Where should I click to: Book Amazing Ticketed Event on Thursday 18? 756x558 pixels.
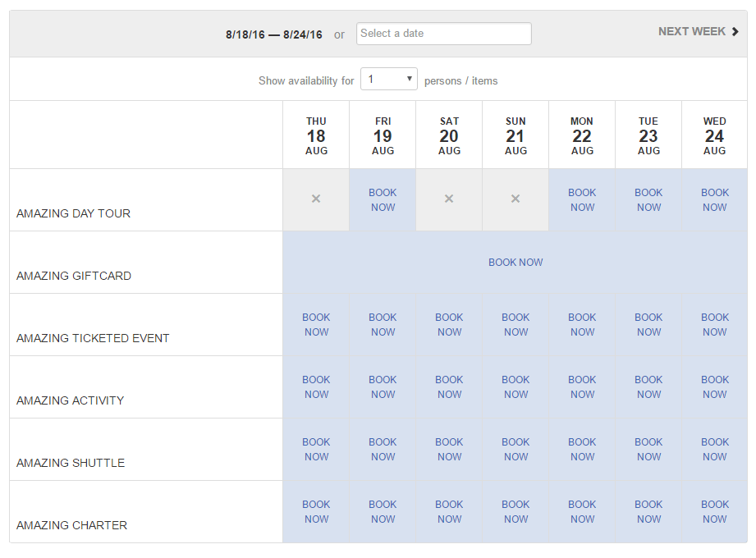point(316,325)
